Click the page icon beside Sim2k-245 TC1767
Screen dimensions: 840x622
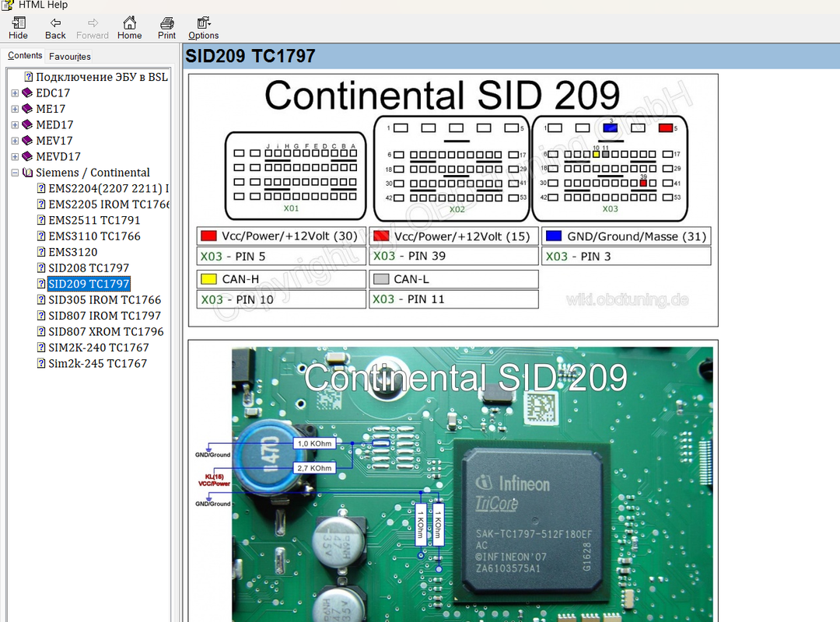click(41, 363)
